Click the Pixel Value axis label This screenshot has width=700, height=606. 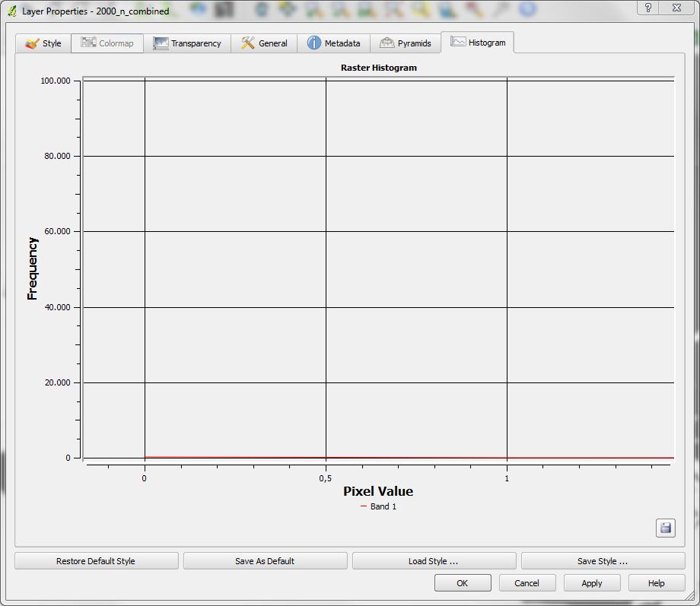click(x=378, y=491)
